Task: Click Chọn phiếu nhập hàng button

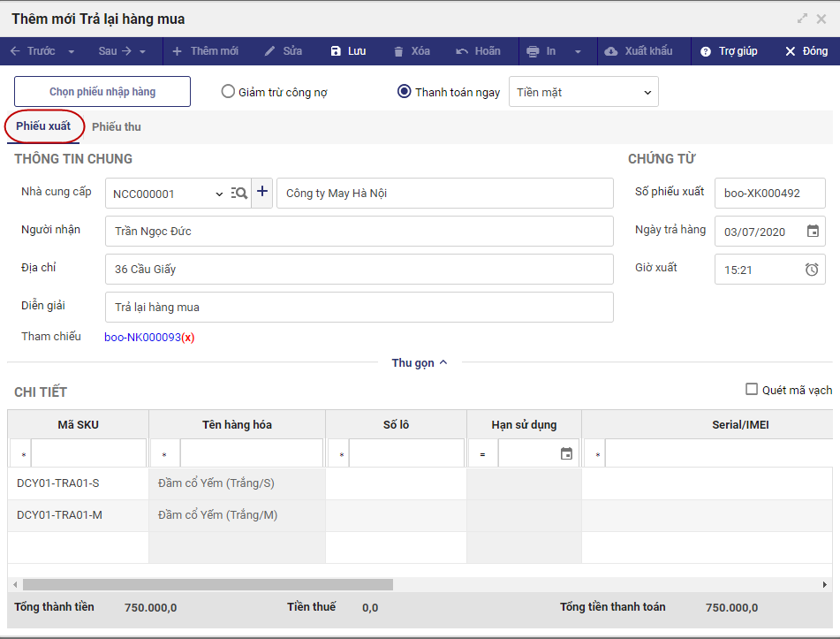Action: [x=102, y=92]
